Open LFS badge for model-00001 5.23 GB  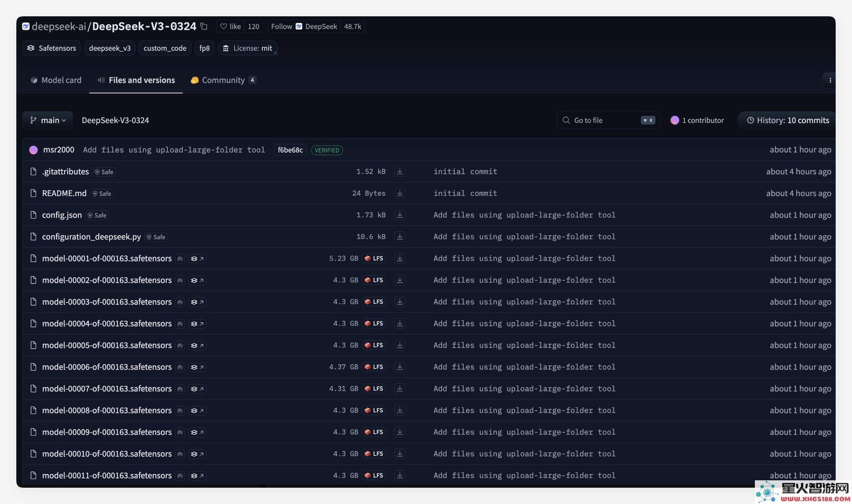374,259
